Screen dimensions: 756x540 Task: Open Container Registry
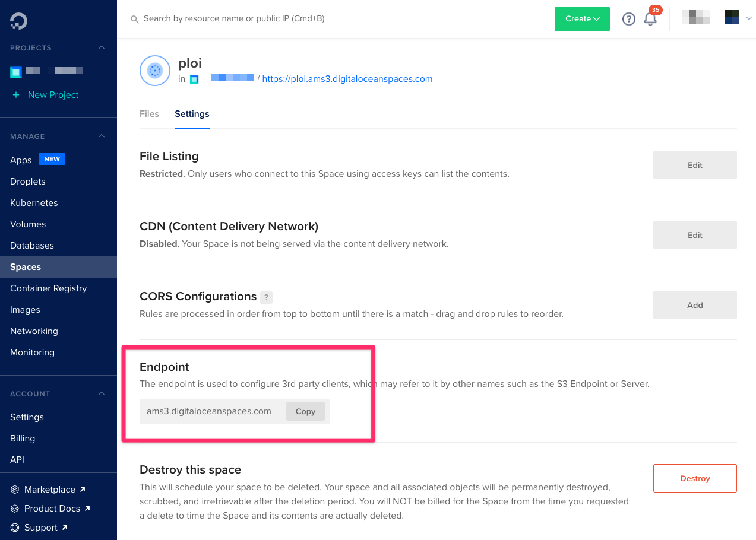(49, 288)
